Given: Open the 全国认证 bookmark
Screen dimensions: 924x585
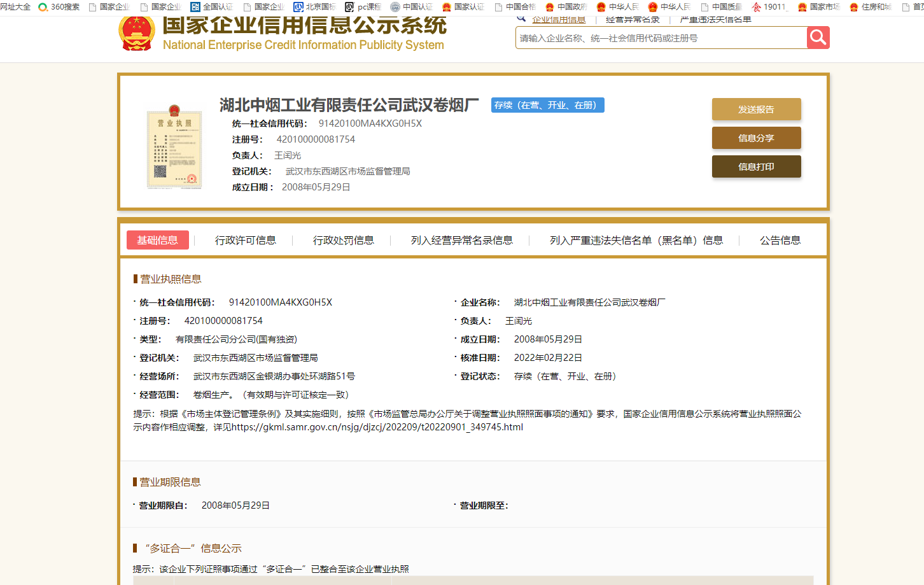Looking at the screenshot, I should pyautogui.click(x=212, y=7).
